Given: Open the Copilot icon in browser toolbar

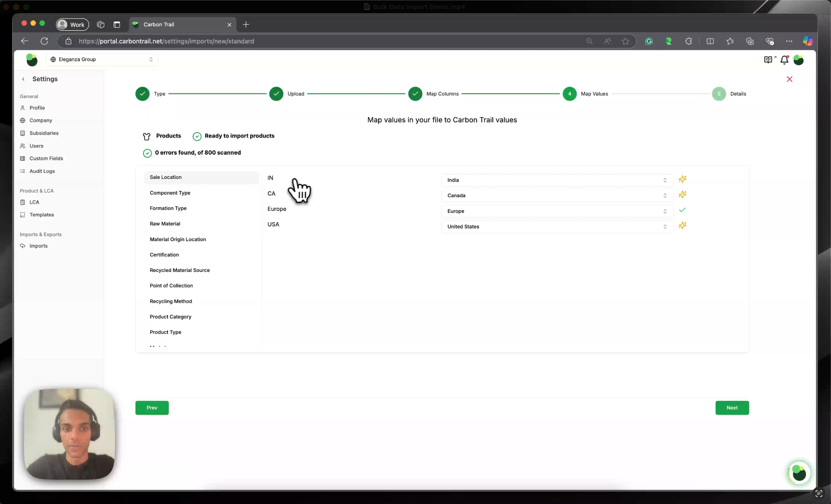Looking at the screenshot, I should point(808,41).
